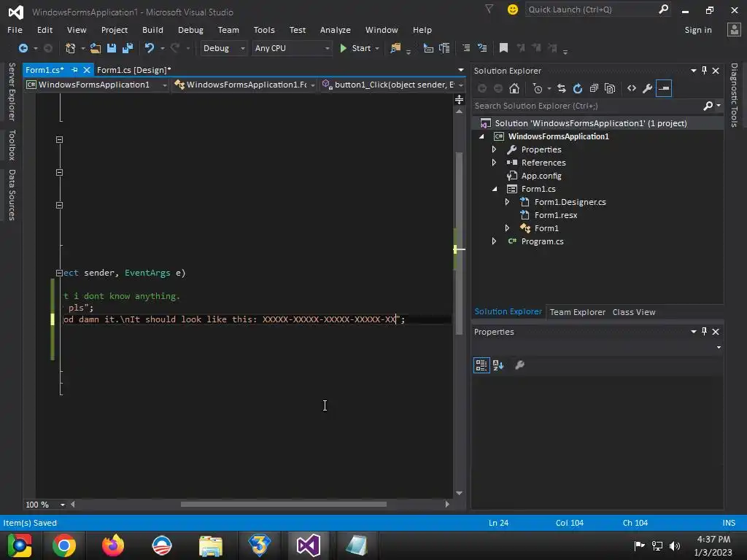
Task: Click the View Code icon in Solution Explorer
Action: 631,88
